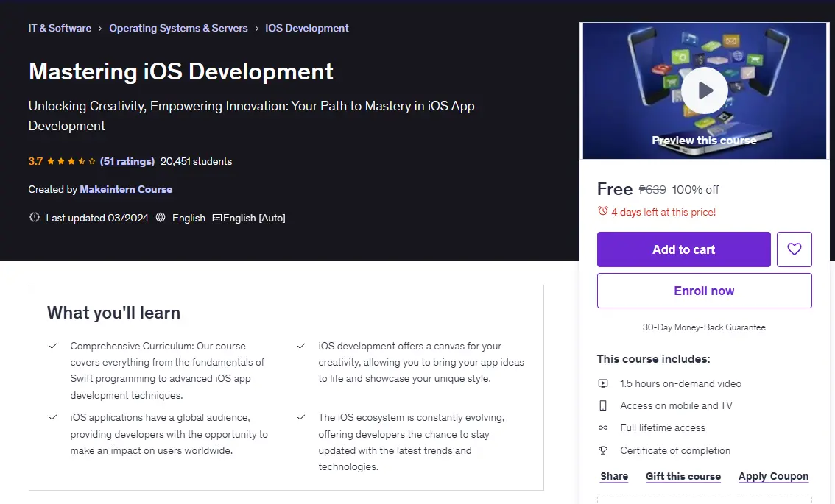
Task: Click the Share button
Action: (614, 476)
